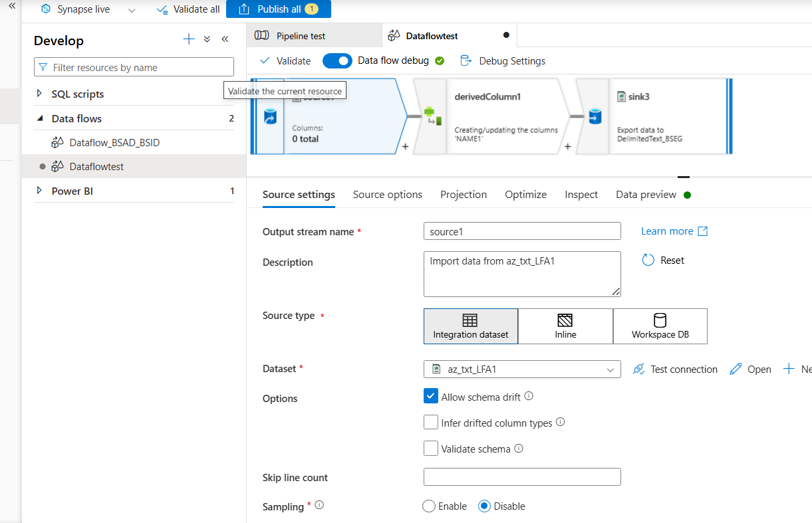Viewport: 812px width, 523px height.
Task: Click the Reset button
Action: [x=663, y=260]
